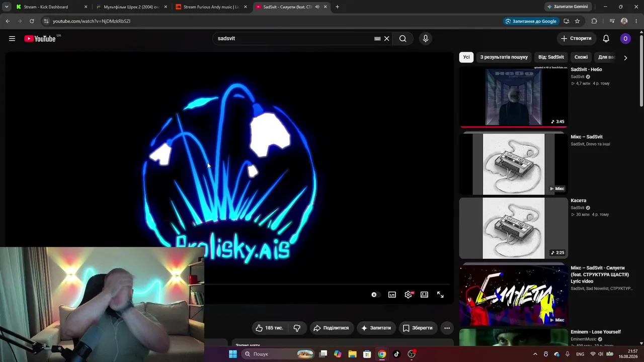Open the tab search dropdown
The image size is (644, 362).
[7, 7]
